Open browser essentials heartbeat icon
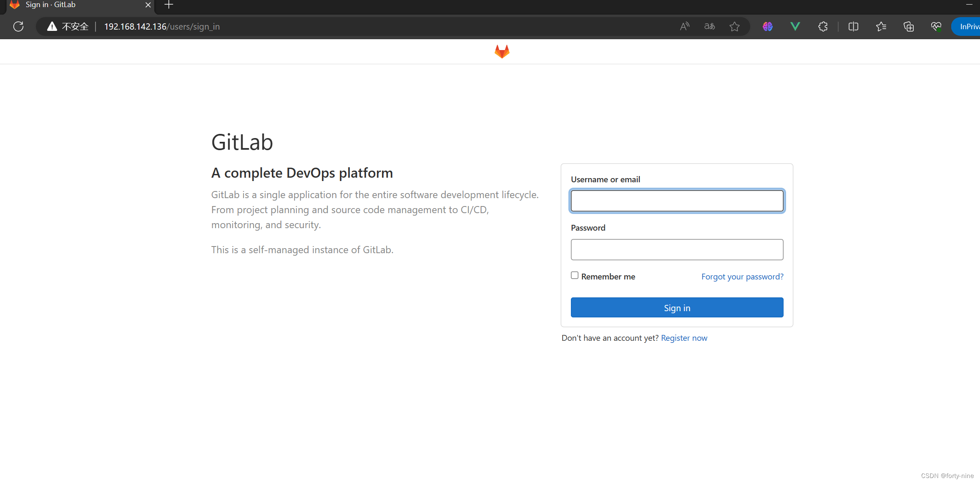The width and height of the screenshot is (980, 483). click(x=936, y=26)
